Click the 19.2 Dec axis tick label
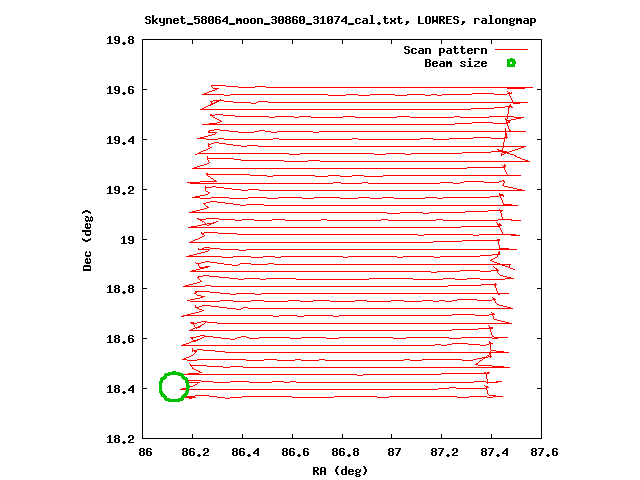 [x=120, y=190]
